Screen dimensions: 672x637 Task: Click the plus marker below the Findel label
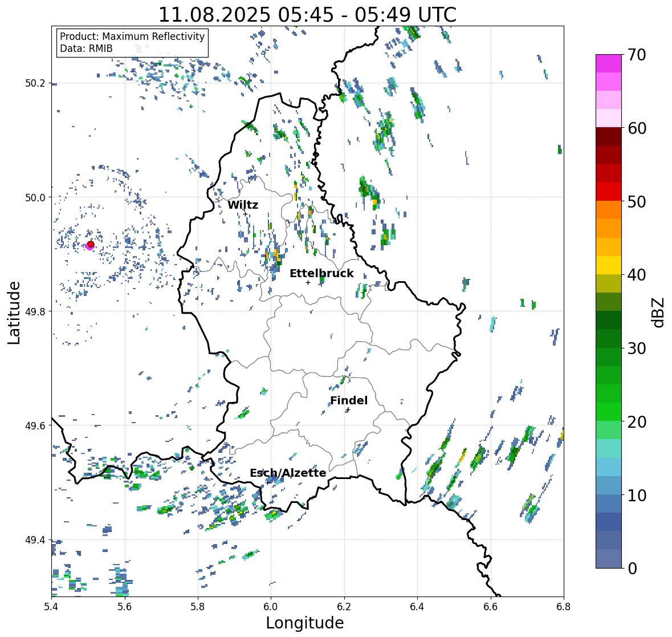click(348, 410)
